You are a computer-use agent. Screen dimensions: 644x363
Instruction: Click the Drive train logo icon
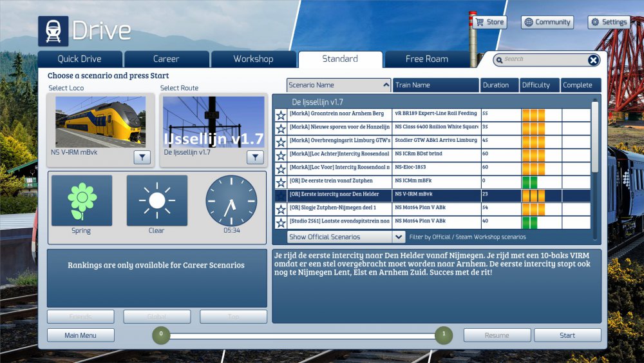(x=53, y=31)
